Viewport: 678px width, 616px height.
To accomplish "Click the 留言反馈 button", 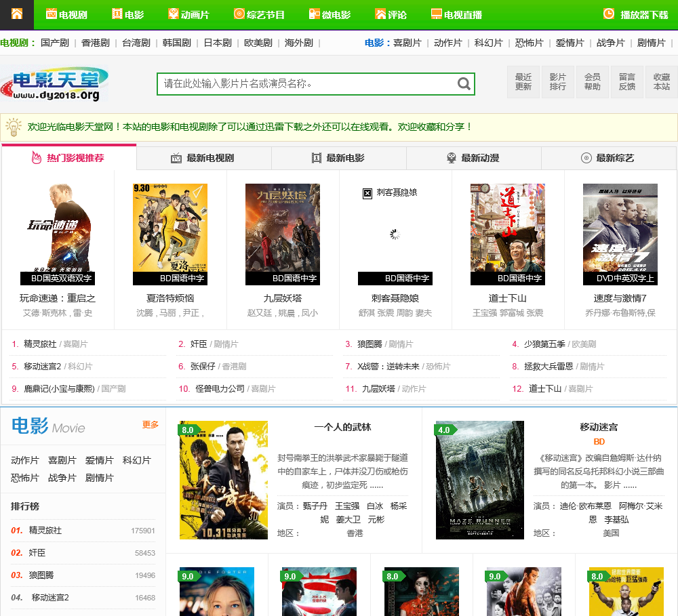I will point(627,82).
